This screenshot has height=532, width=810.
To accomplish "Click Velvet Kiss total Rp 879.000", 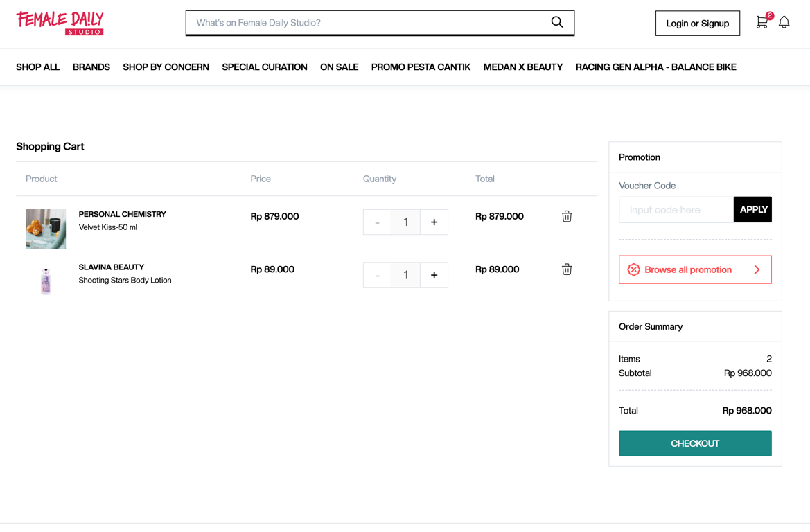I will point(500,216).
